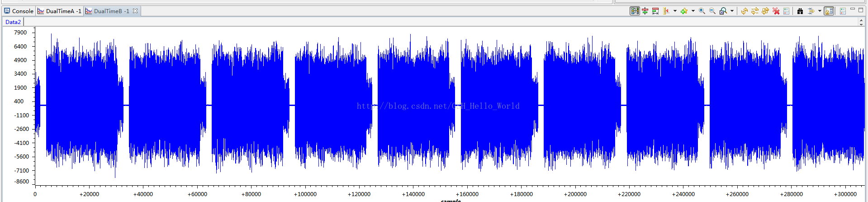Expand the dropdown next to the star icon
Viewport: 868px width, 202px height.
[693, 11]
